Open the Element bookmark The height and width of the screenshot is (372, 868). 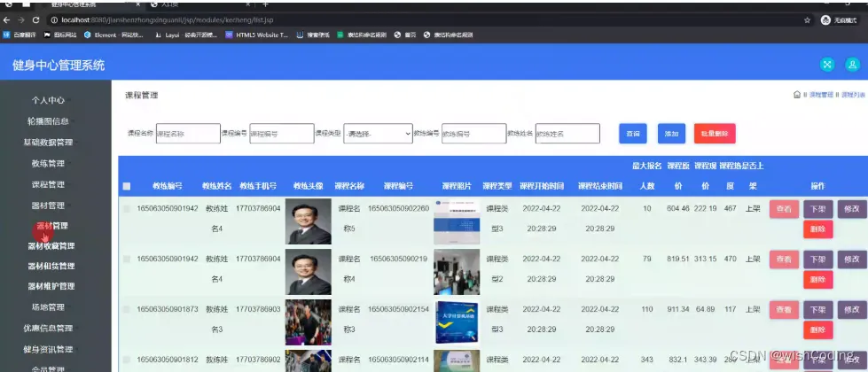point(113,35)
